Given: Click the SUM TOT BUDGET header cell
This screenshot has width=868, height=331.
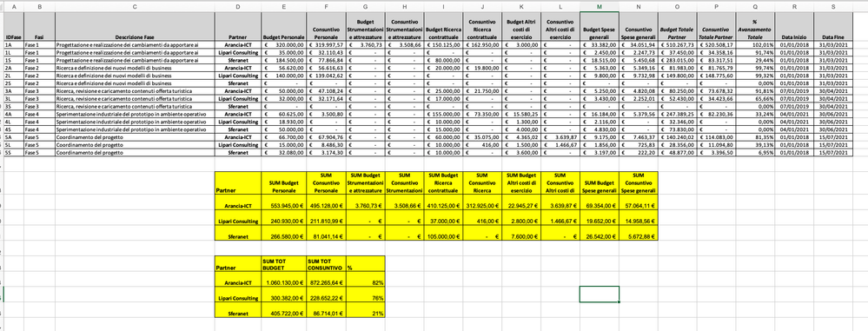Looking at the screenshot, I should tap(283, 263).
